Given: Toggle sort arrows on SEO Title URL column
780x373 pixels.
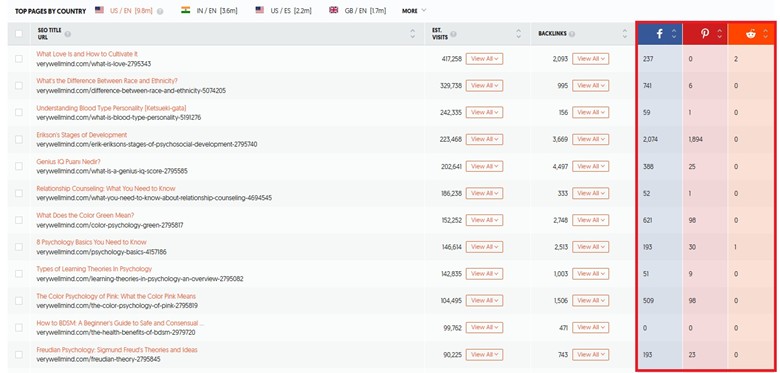Looking at the screenshot, I should point(412,34).
